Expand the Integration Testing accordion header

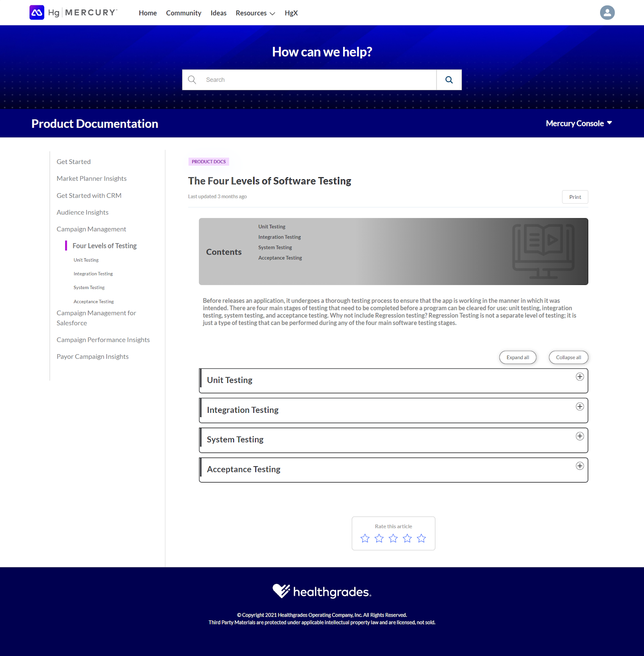tap(394, 410)
